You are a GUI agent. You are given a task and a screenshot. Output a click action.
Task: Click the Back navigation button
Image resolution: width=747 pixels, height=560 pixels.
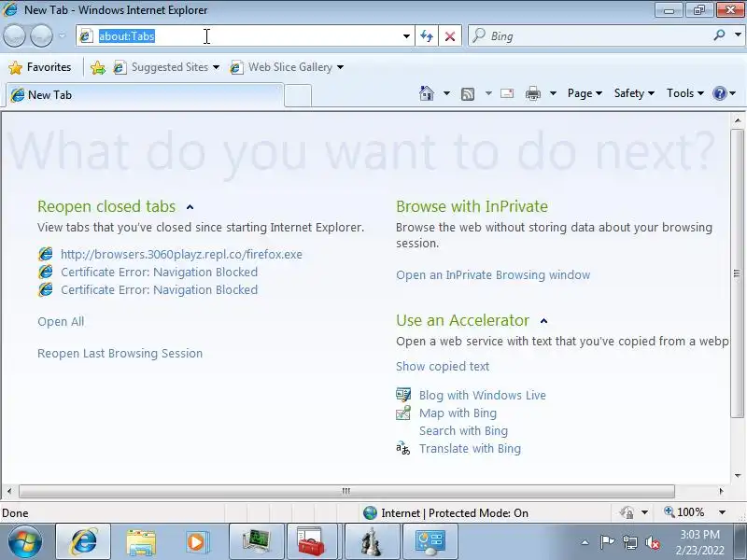(14, 35)
